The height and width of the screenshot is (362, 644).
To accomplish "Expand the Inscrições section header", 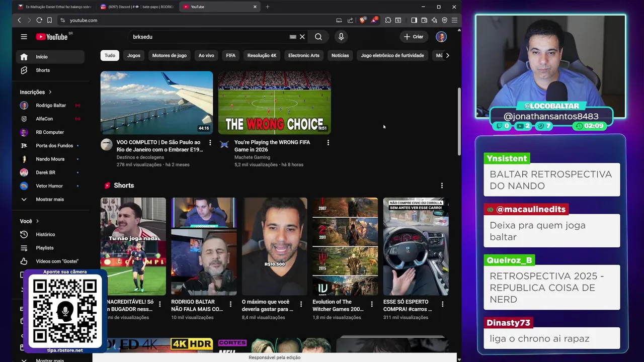I will (36, 92).
